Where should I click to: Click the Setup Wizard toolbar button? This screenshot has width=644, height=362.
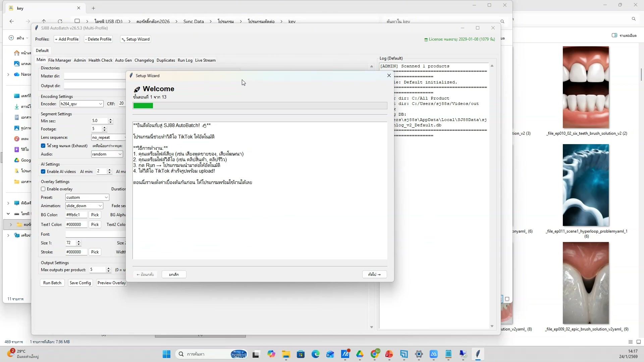tap(136, 39)
